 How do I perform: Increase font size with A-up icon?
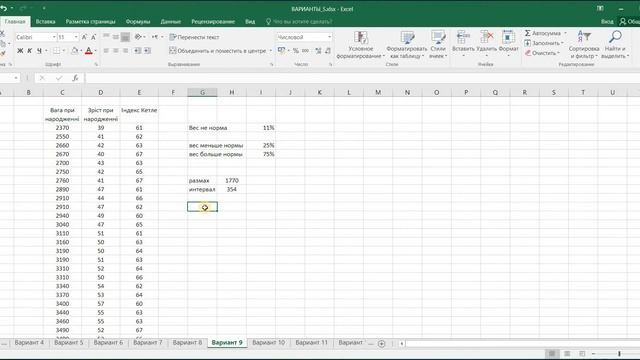[x=84, y=37]
